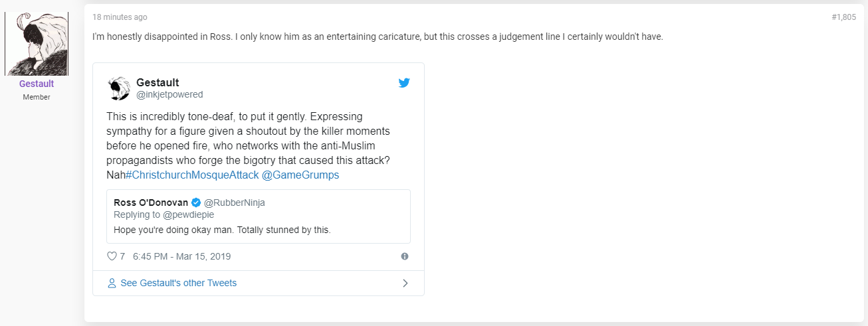Open post number #1,805 permalink

[843, 17]
